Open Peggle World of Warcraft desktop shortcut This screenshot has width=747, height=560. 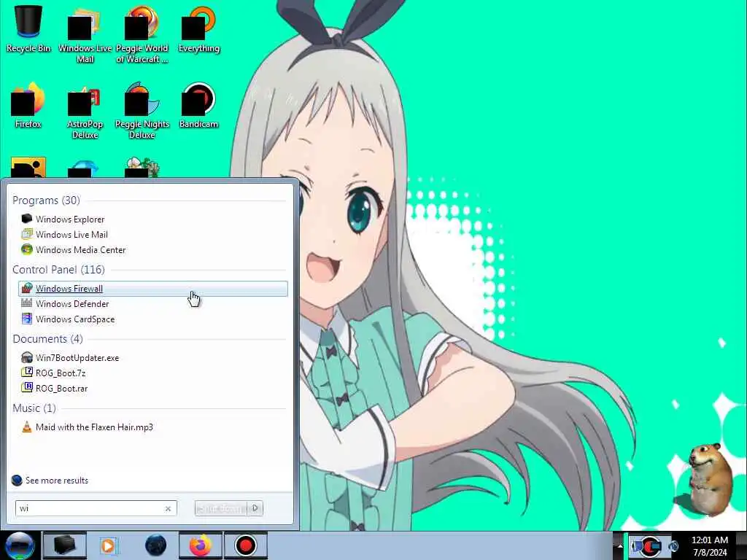[x=142, y=34]
